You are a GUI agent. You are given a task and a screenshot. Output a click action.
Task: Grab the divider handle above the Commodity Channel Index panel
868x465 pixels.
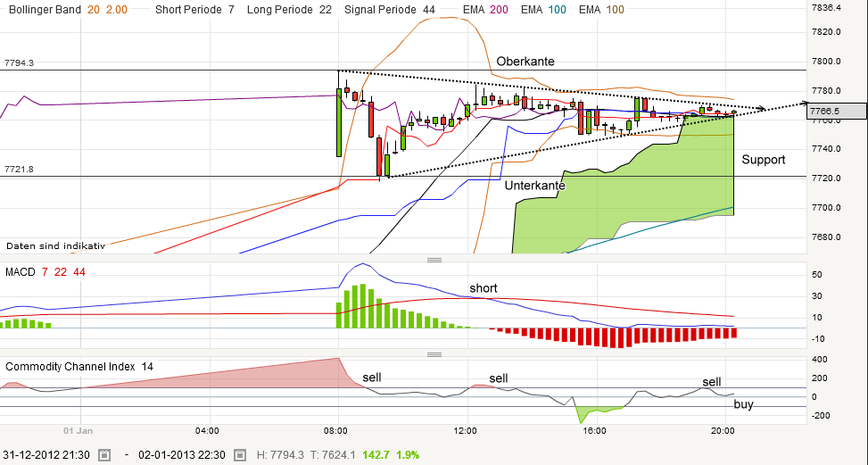(x=434, y=355)
